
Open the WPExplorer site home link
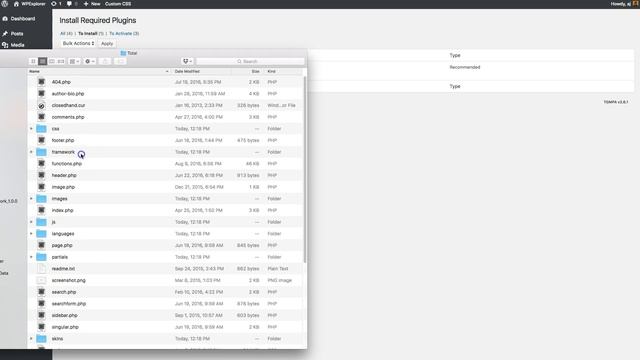tap(29, 4)
